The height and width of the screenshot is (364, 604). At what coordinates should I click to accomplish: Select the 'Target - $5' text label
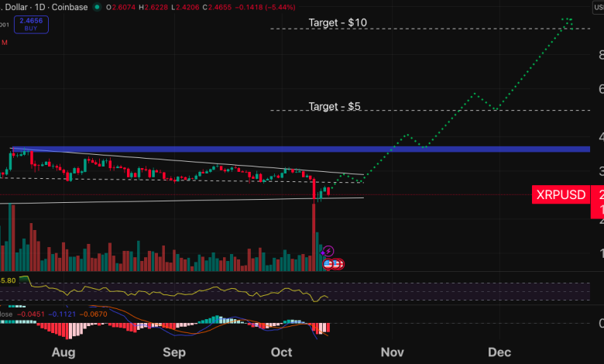point(335,106)
